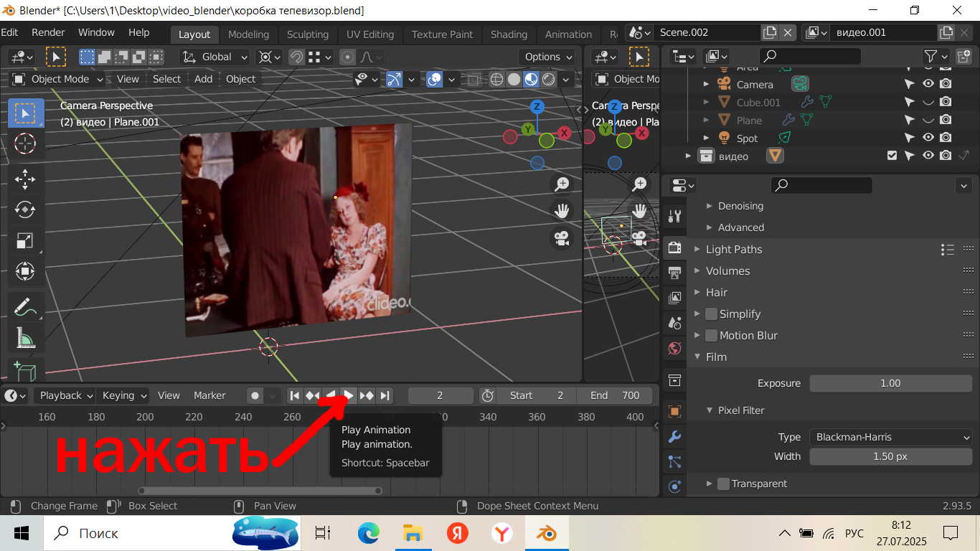Click the End frame field
Screen dimensions: 980x551
pos(615,395)
